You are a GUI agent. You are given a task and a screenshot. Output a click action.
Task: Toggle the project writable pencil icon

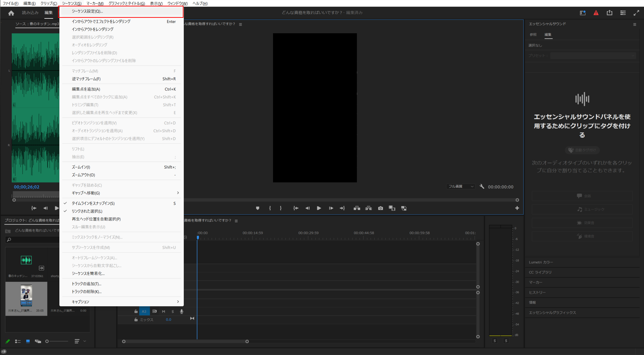(8, 341)
